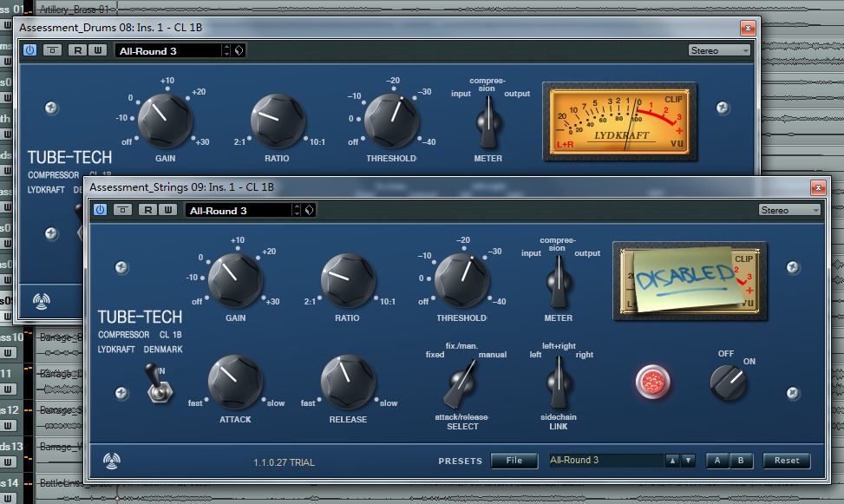Click the RATIO knob in the Strings compressor
The image size is (844, 504).
tap(348, 280)
